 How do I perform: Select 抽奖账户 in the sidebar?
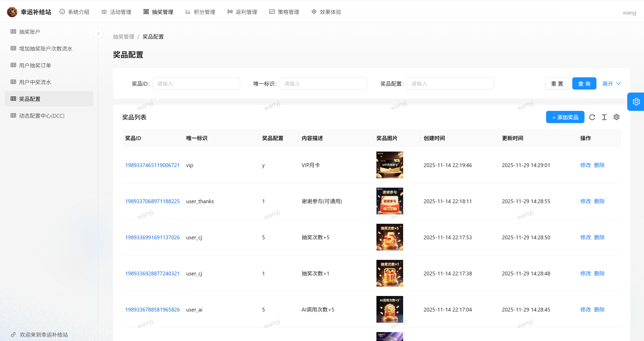(30, 32)
